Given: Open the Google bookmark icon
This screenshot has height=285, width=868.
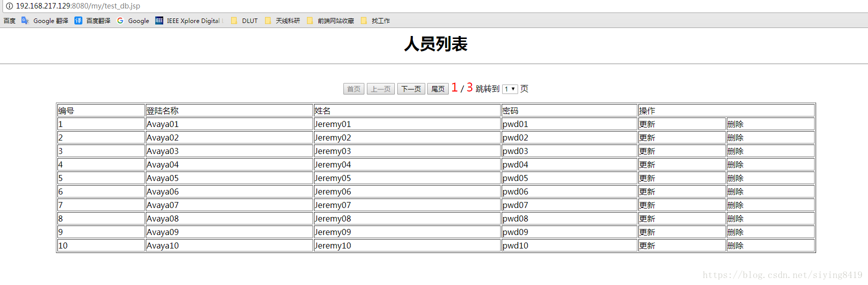Looking at the screenshot, I should (x=120, y=20).
